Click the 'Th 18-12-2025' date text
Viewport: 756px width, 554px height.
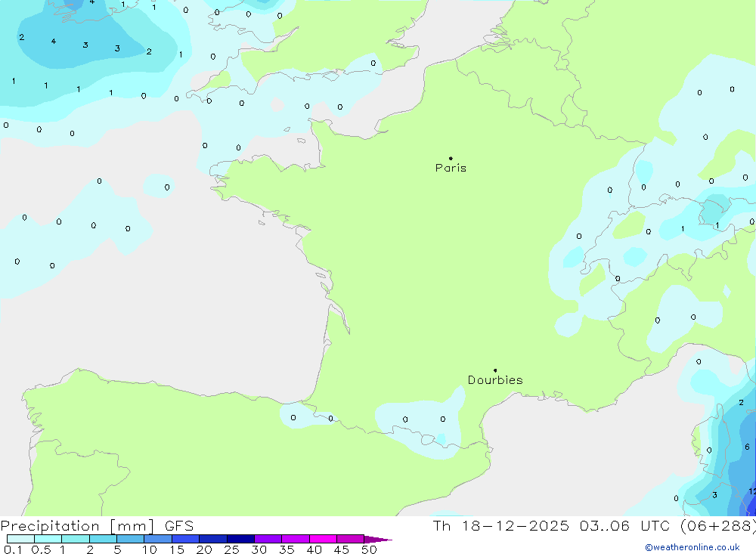click(501, 526)
